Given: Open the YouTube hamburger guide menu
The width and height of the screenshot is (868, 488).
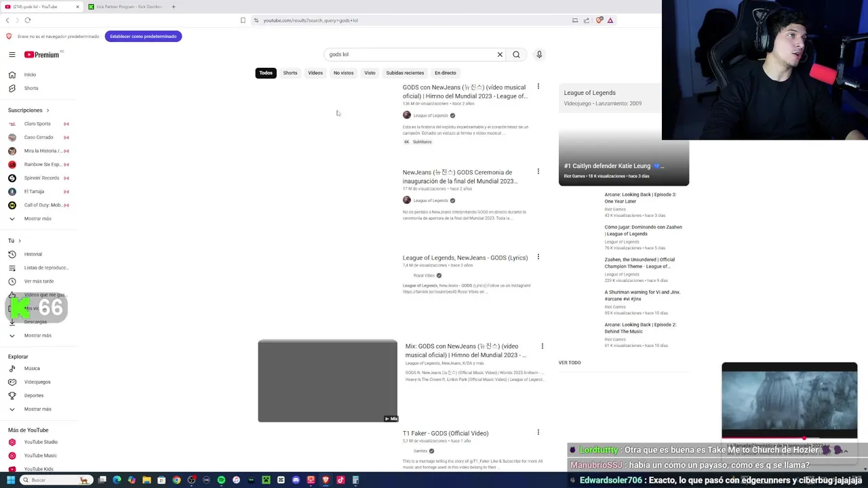Looking at the screenshot, I should click(12, 54).
